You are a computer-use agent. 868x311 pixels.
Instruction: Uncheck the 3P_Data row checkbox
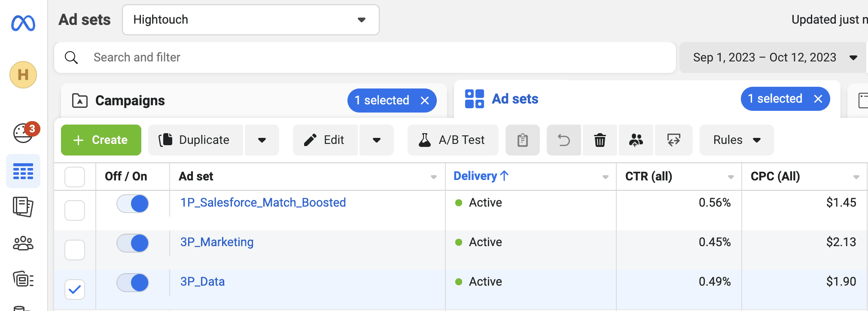tap(75, 290)
